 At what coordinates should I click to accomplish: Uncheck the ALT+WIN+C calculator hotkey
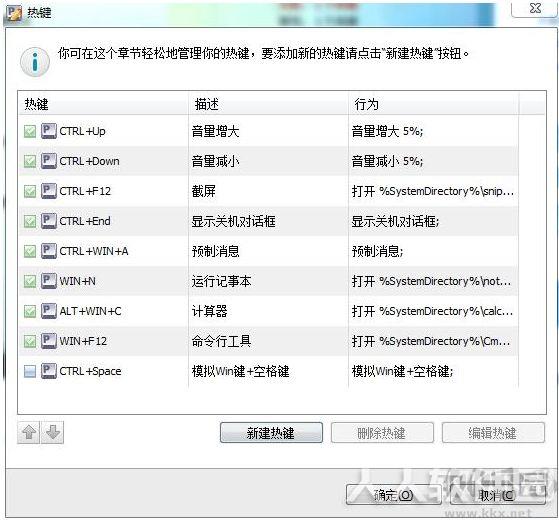click(x=30, y=311)
